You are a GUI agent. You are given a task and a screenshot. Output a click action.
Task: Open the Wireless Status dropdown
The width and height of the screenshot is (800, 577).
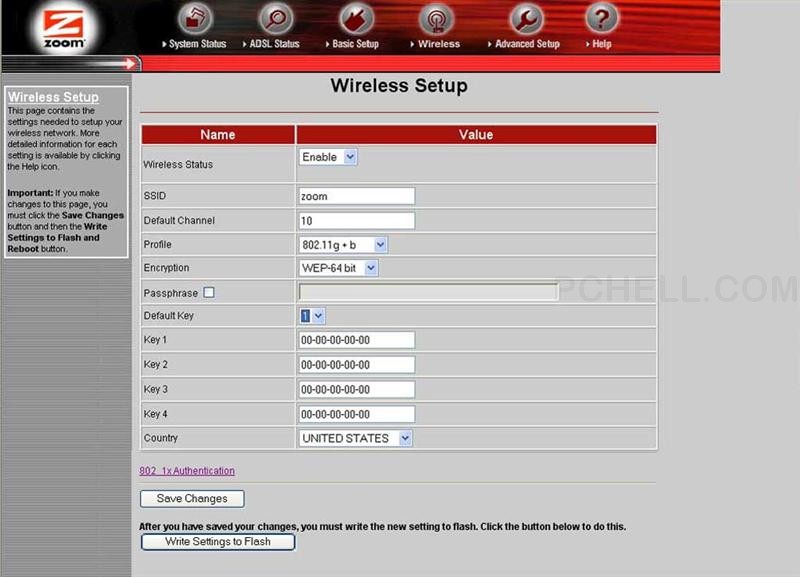pyautogui.click(x=328, y=157)
